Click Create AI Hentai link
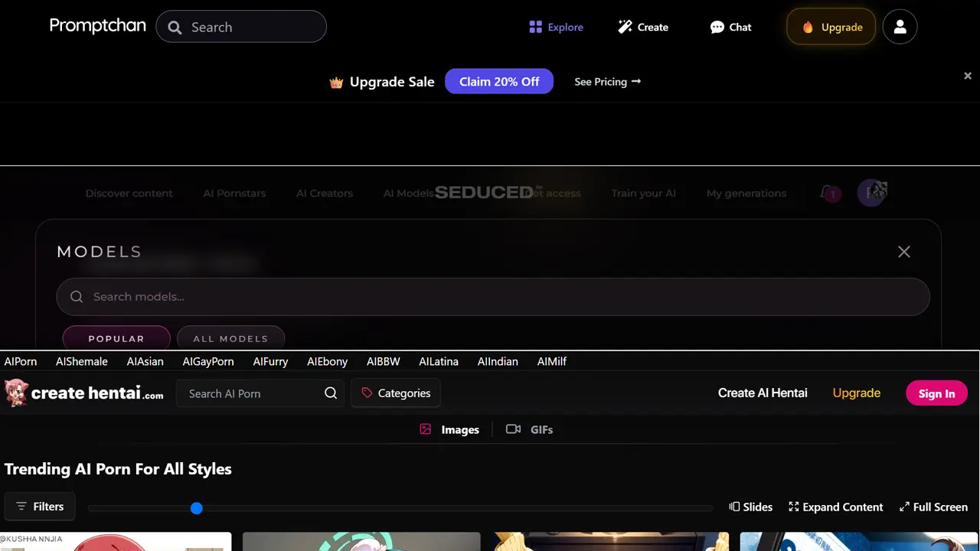Image resolution: width=980 pixels, height=551 pixels. coord(763,393)
